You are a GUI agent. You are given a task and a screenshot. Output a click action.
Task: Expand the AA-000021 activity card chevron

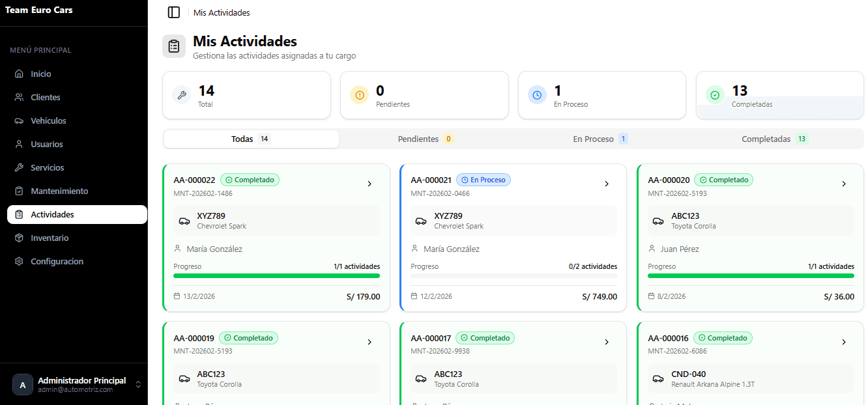607,184
